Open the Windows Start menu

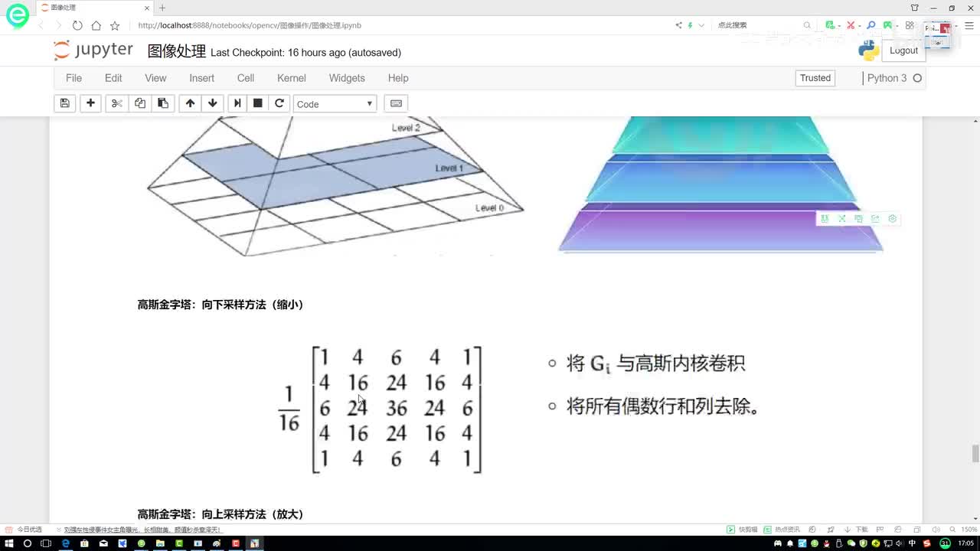point(9,543)
